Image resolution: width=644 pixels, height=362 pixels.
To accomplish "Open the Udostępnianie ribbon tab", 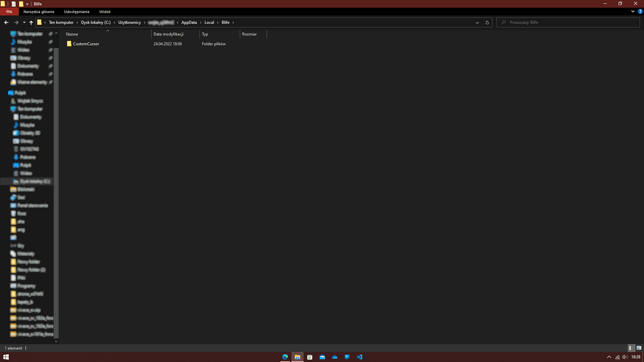I will click(77, 12).
